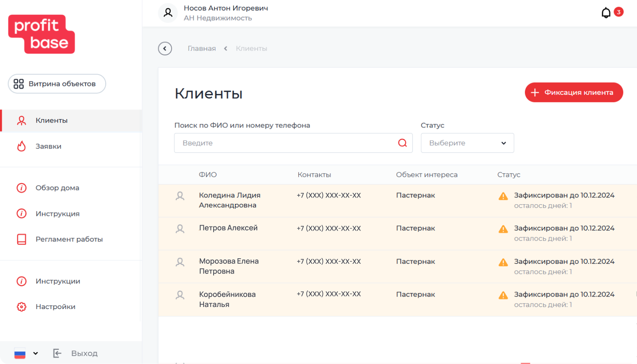Click Витрина объектов
Image resolution: width=637 pixels, height=364 pixels.
pos(57,83)
